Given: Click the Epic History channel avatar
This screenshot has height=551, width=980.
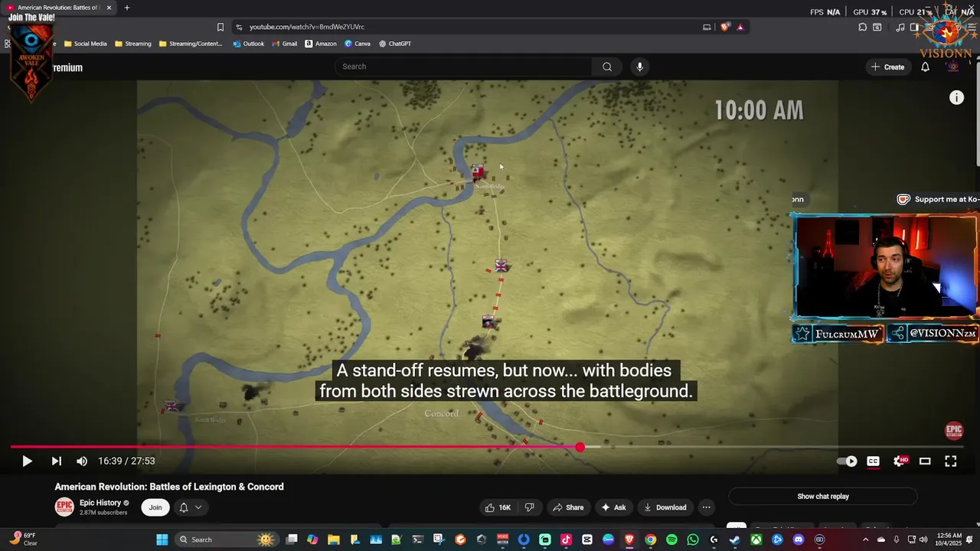Looking at the screenshot, I should pos(64,507).
